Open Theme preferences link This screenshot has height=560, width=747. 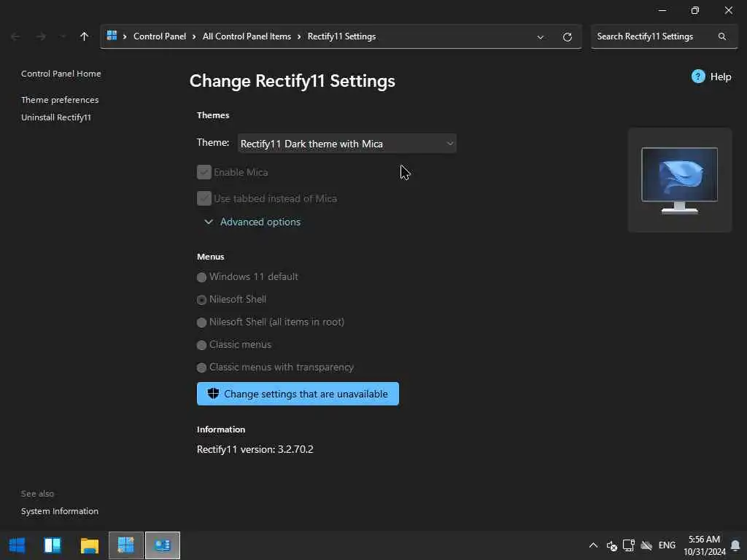point(60,99)
